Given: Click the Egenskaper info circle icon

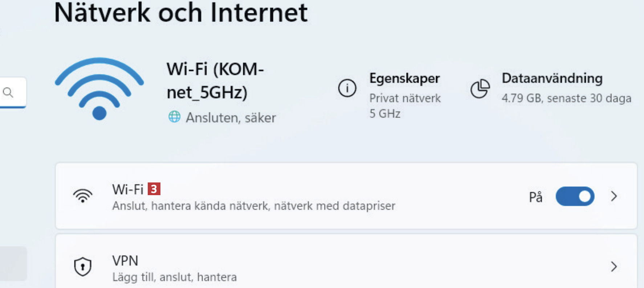Looking at the screenshot, I should pos(347,88).
